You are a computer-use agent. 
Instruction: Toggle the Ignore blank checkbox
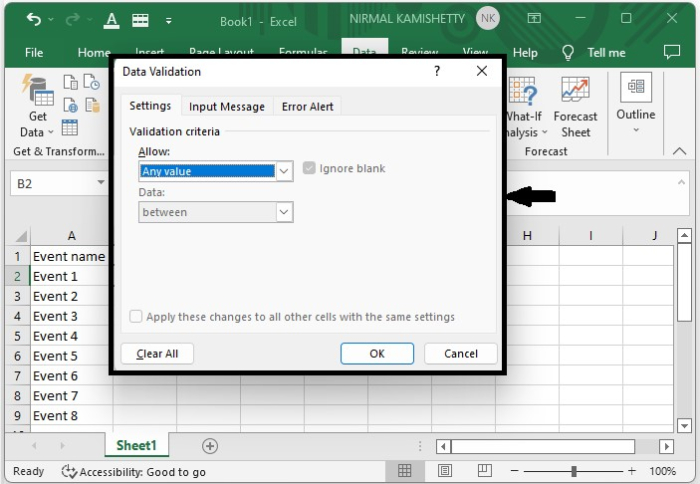pyautogui.click(x=309, y=168)
